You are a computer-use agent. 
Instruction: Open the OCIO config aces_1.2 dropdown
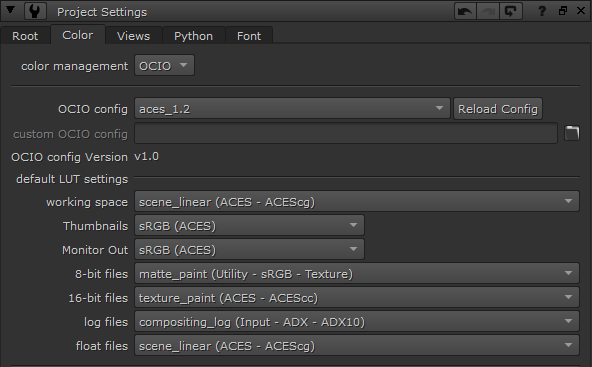tap(292, 109)
